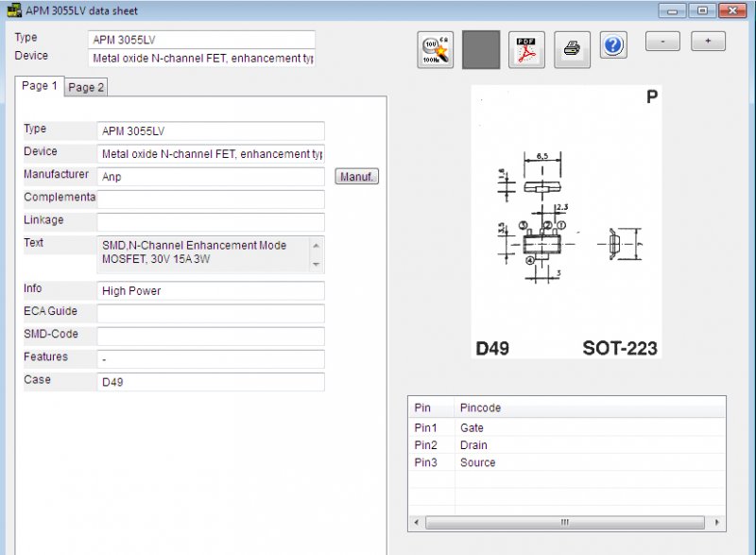Click the Text box scroll down arrow
The width and height of the screenshot is (756, 555).
[x=317, y=264]
